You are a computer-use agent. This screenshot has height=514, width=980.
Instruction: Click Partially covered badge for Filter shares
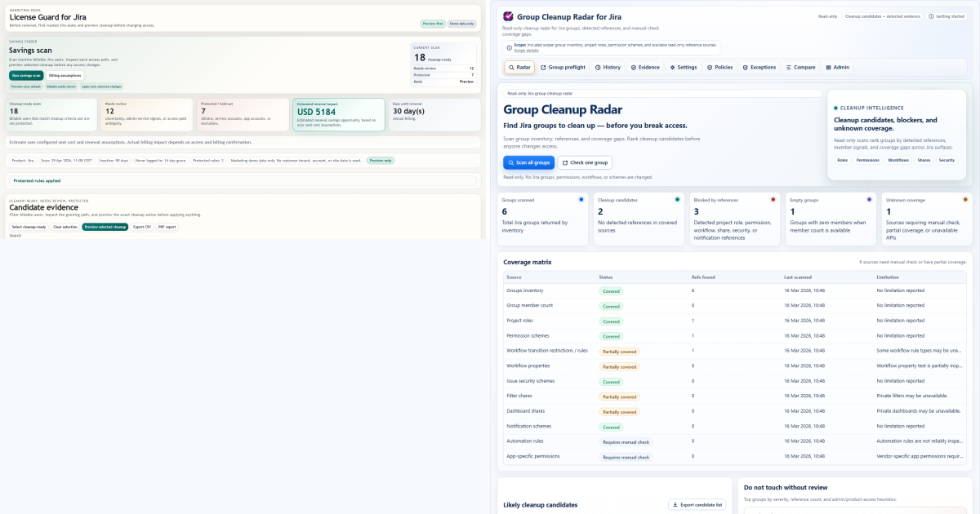[x=619, y=397]
